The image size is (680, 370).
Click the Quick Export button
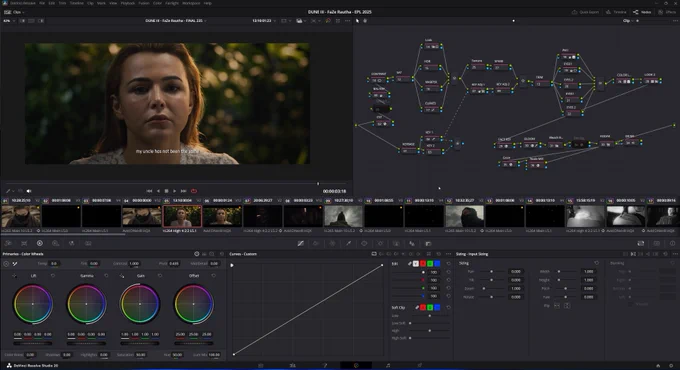(x=585, y=12)
